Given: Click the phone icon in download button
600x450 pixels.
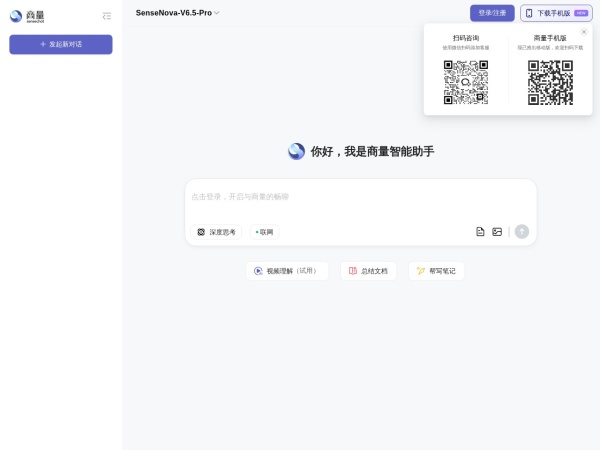Looking at the screenshot, I should pos(529,13).
